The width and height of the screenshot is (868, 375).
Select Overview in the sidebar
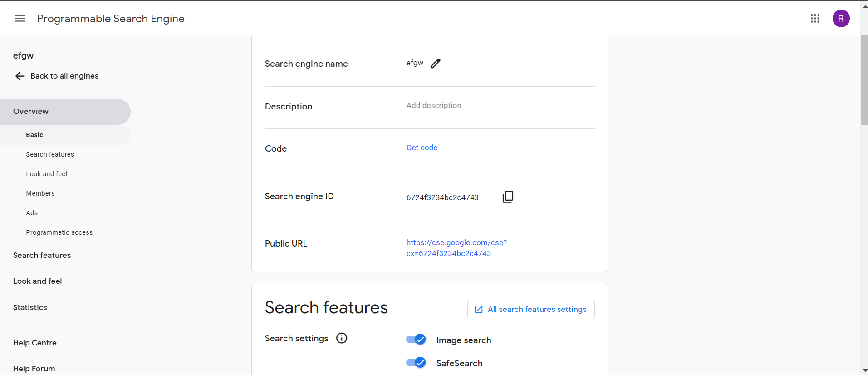[65, 112]
